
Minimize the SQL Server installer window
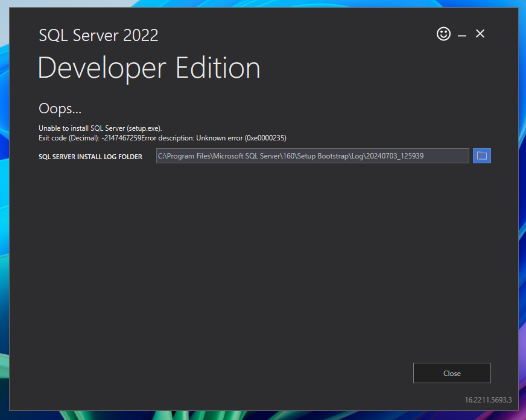coord(462,35)
